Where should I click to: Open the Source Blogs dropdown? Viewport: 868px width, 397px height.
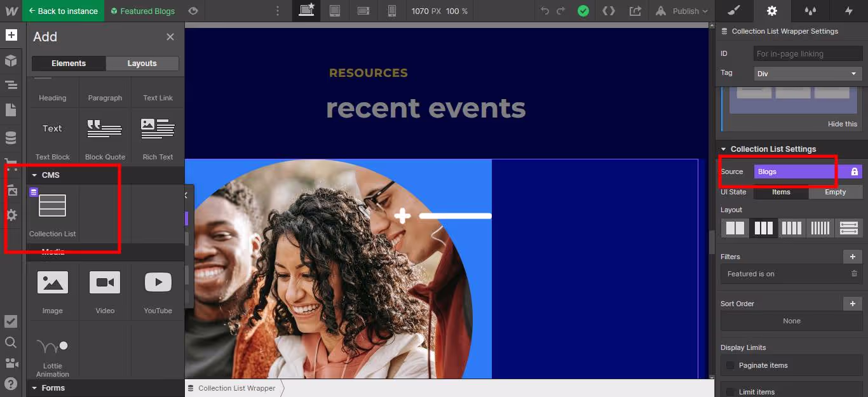[x=808, y=172]
